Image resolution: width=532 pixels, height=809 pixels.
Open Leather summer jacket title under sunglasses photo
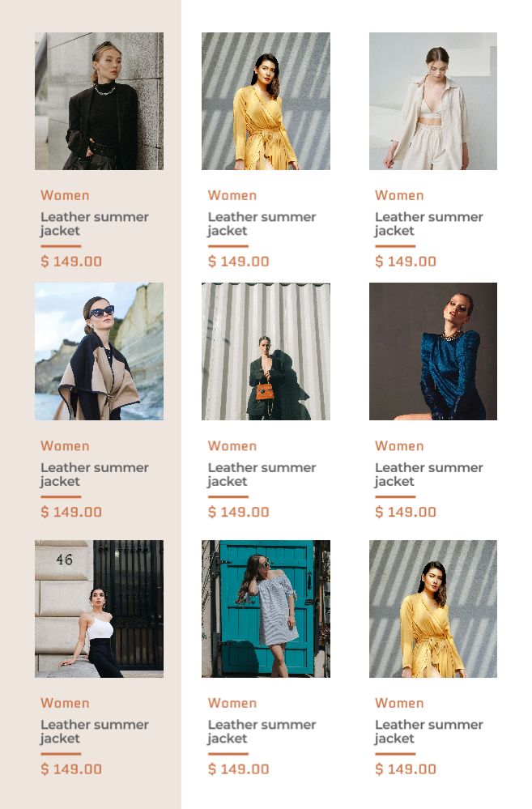[95, 475]
